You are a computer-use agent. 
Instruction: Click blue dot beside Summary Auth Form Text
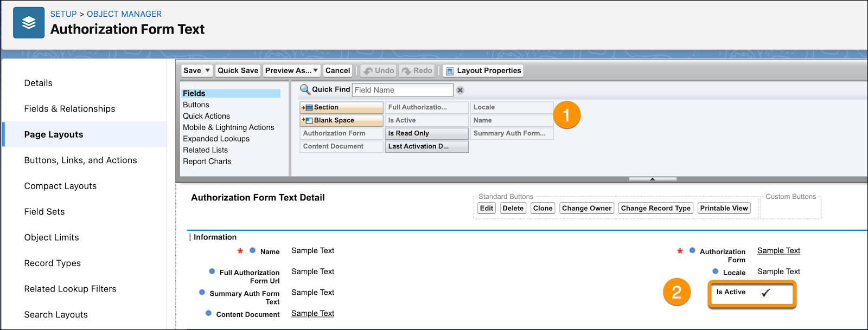[202, 292]
